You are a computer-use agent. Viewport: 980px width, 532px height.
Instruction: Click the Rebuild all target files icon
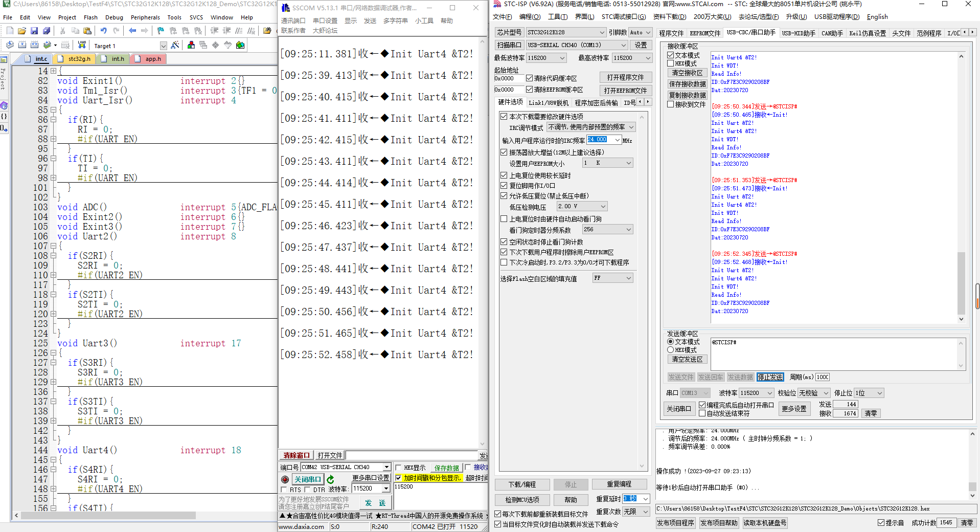coord(34,45)
